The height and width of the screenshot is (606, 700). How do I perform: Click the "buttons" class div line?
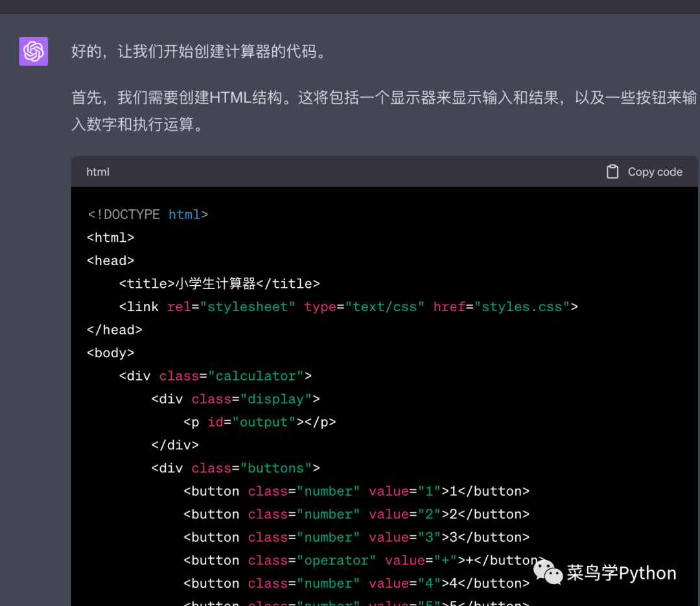(235, 468)
